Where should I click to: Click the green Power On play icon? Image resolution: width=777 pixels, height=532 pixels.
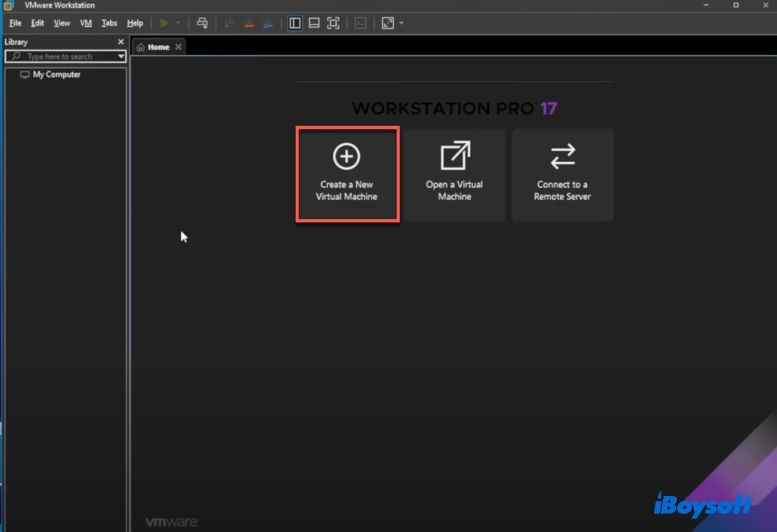pos(164,23)
